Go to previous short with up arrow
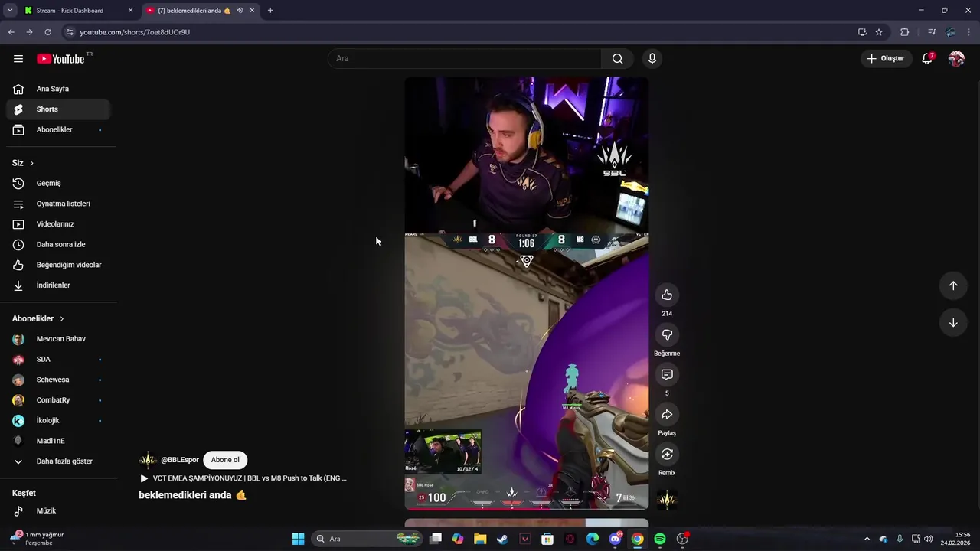The image size is (980, 551). 953,285
